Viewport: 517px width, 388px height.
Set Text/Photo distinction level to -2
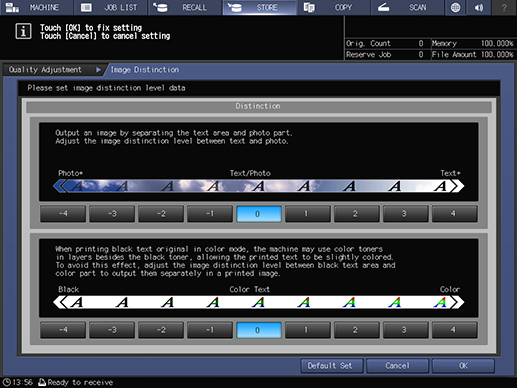(x=161, y=214)
